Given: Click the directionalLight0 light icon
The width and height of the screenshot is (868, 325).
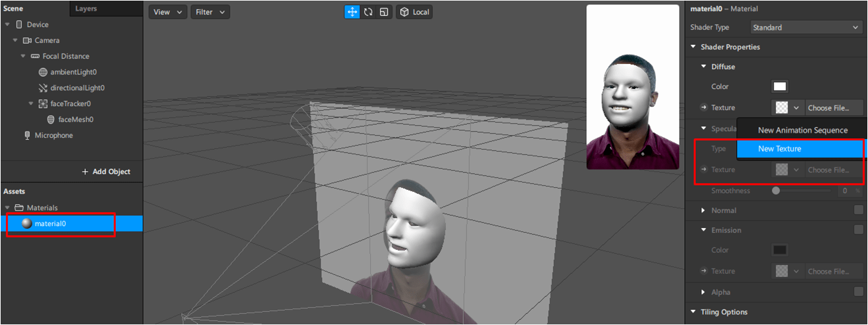Looking at the screenshot, I should [43, 88].
